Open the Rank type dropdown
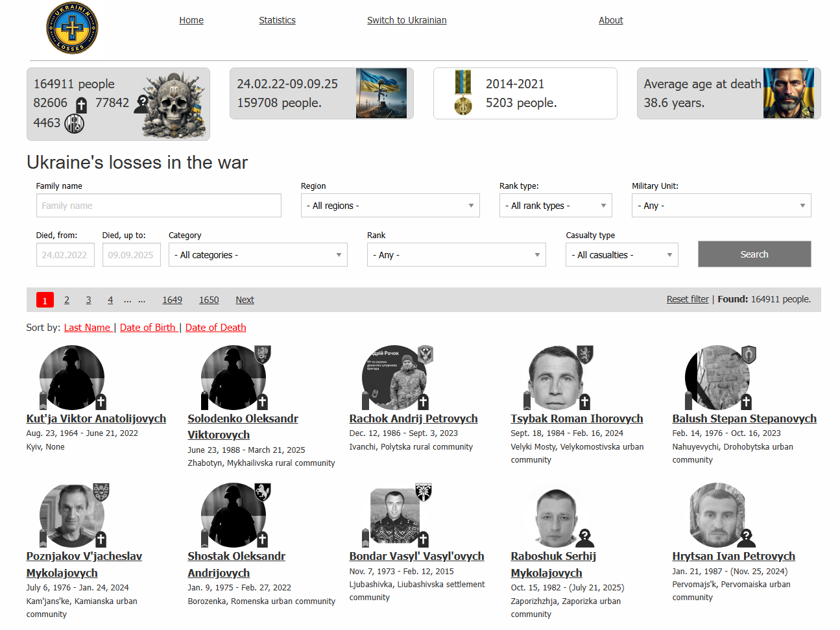This screenshot has width=840, height=630. 556,206
